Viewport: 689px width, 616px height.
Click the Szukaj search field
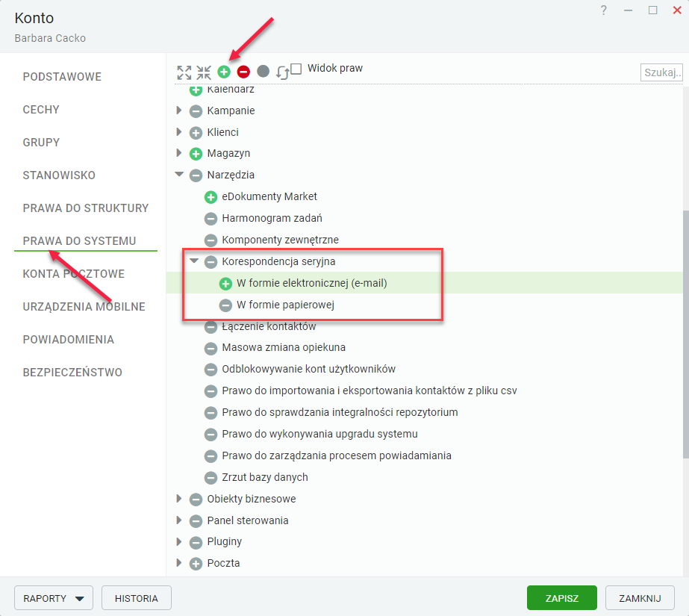(x=661, y=72)
